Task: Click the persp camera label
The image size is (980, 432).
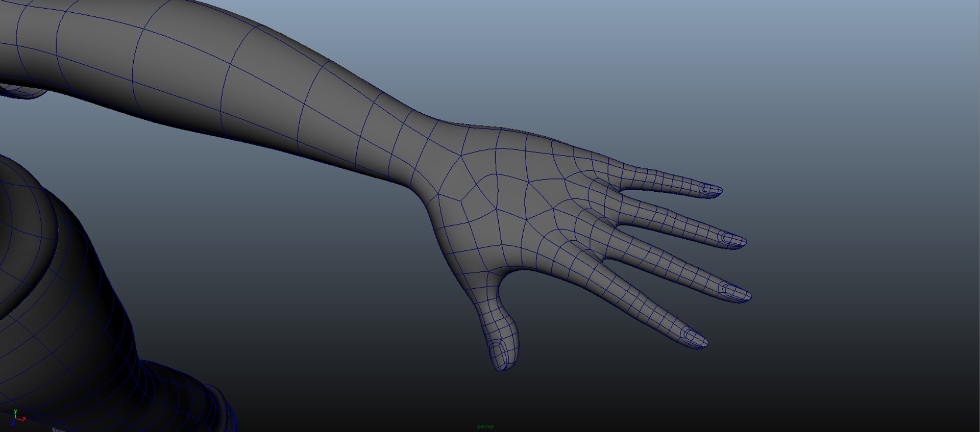Action: tap(485, 426)
